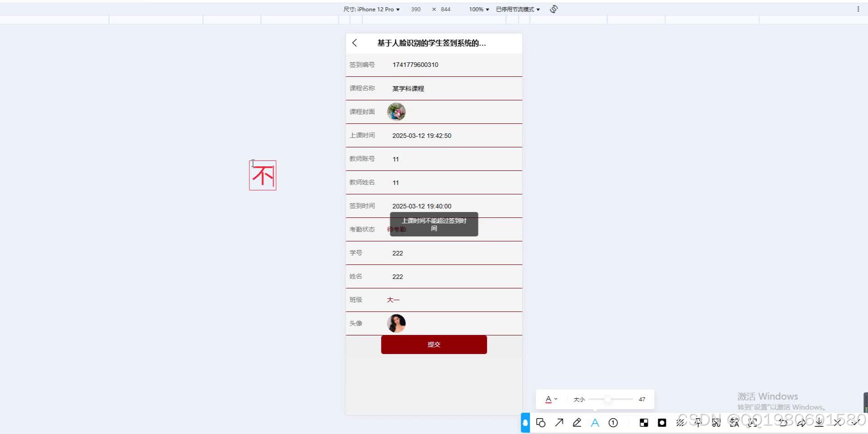The width and height of the screenshot is (868, 434).
Task: Select the blur masking tool
Action: [x=680, y=423]
